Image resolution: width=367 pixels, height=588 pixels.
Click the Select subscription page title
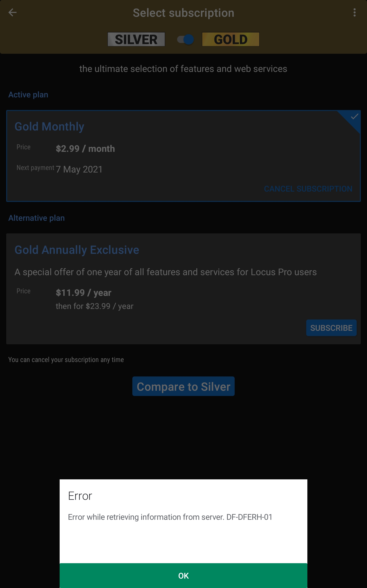click(x=183, y=13)
